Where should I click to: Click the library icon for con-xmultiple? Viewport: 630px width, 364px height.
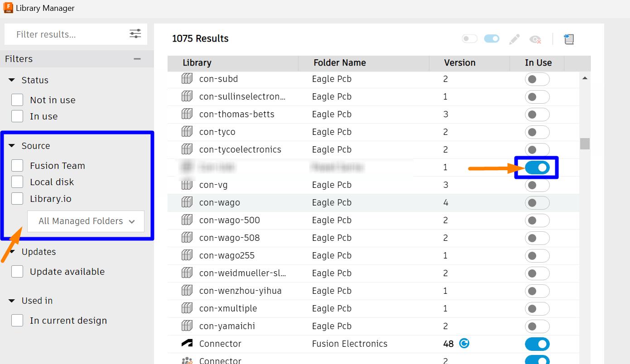coord(187,308)
